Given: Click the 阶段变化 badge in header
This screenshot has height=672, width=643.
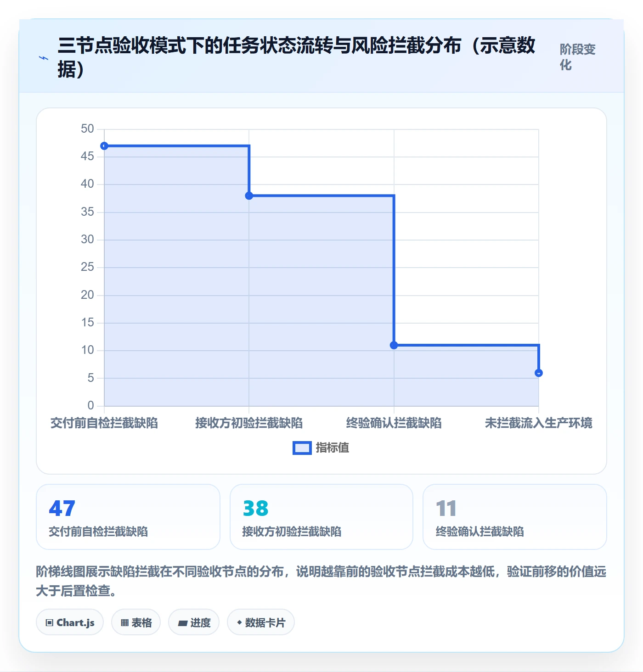Looking at the screenshot, I should click(577, 57).
